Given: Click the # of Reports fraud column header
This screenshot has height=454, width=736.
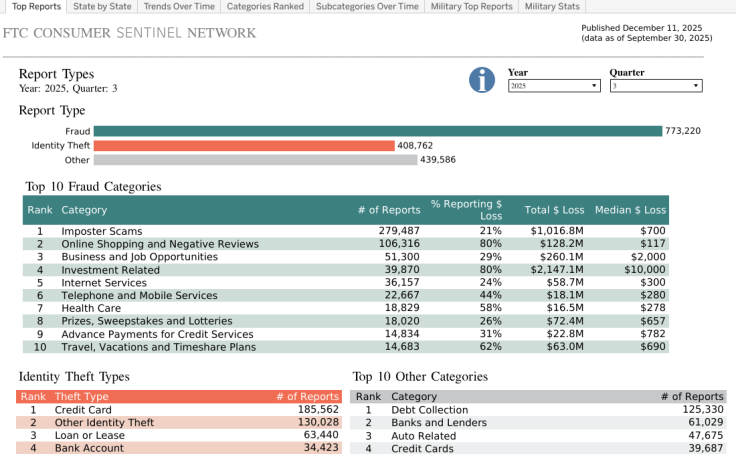Looking at the screenshot, I should [x=388, y=210].
